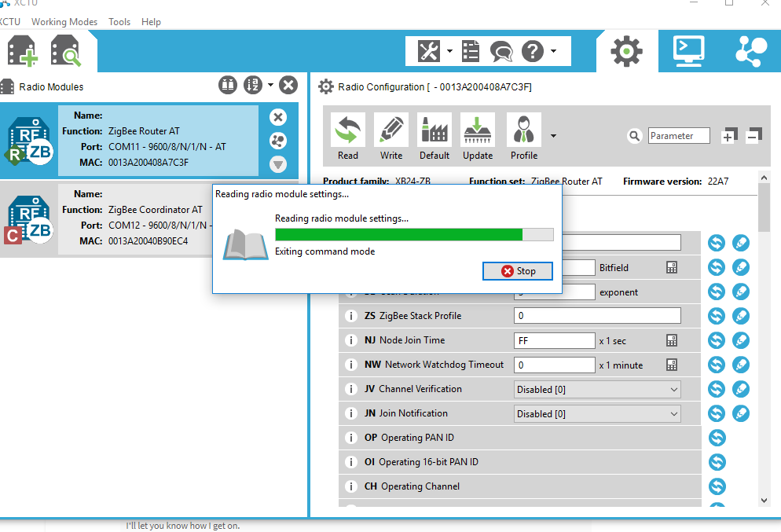781x532 pixels.
Task: Show info for NJ Node Join Time
Action: (x=351, y=340)
